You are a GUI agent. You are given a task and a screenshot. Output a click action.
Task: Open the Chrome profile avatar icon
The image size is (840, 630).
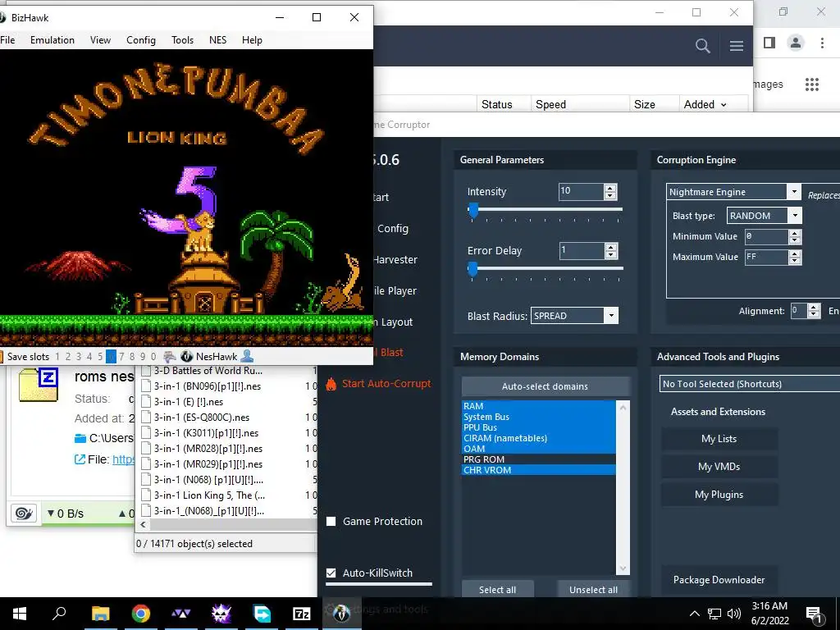pyautogui.click(x=796, y=43)
